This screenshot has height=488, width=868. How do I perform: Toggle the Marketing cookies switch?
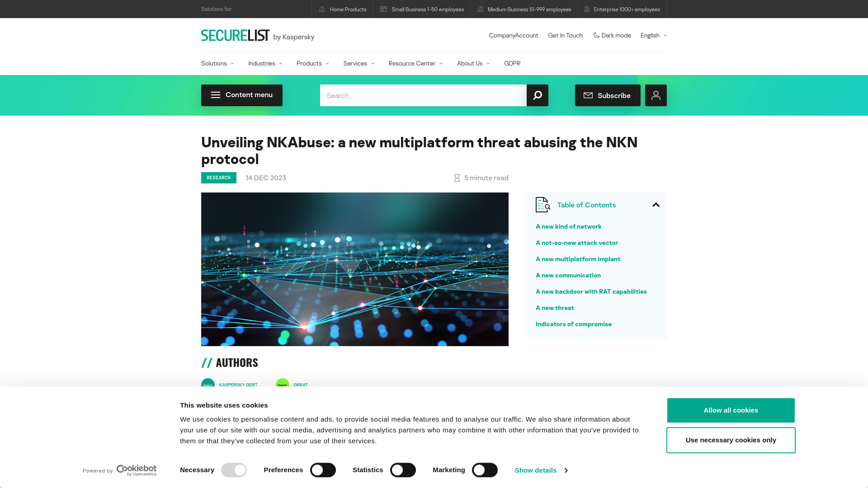click(x=484, y=470)
